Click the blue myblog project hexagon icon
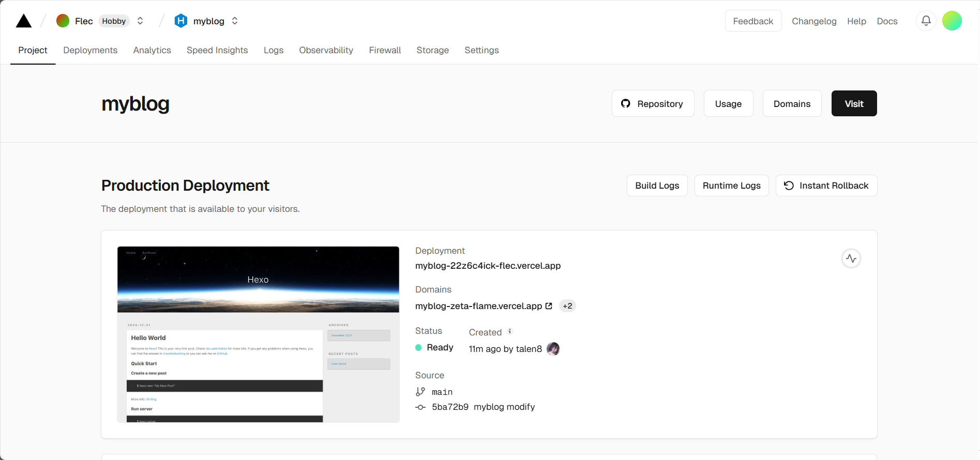980x460 pixels. (x=180, y=21)
